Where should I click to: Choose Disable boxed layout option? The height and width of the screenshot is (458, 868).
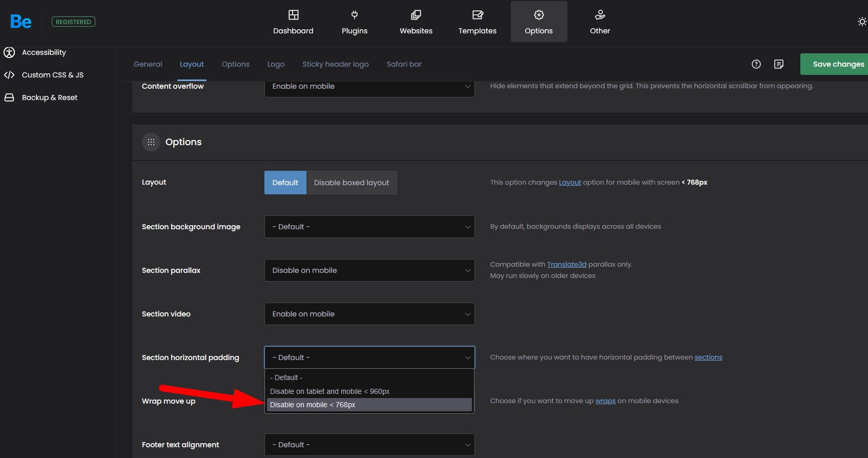352,183
